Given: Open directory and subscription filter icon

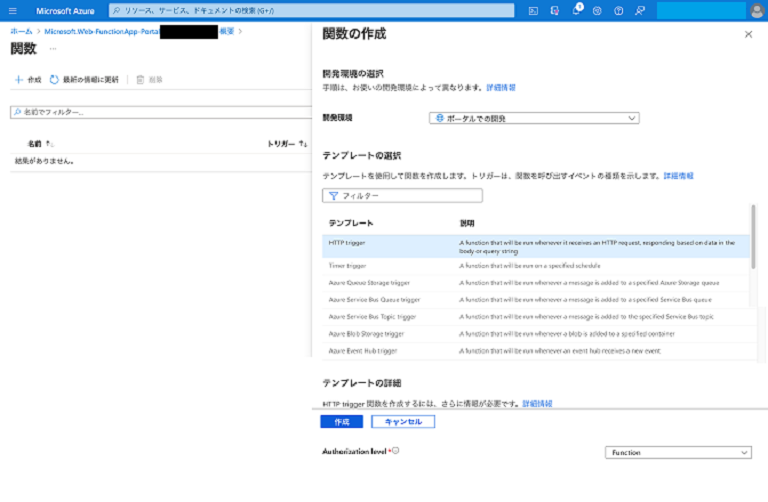Looking at the screenshot, I should click(555, 11).
